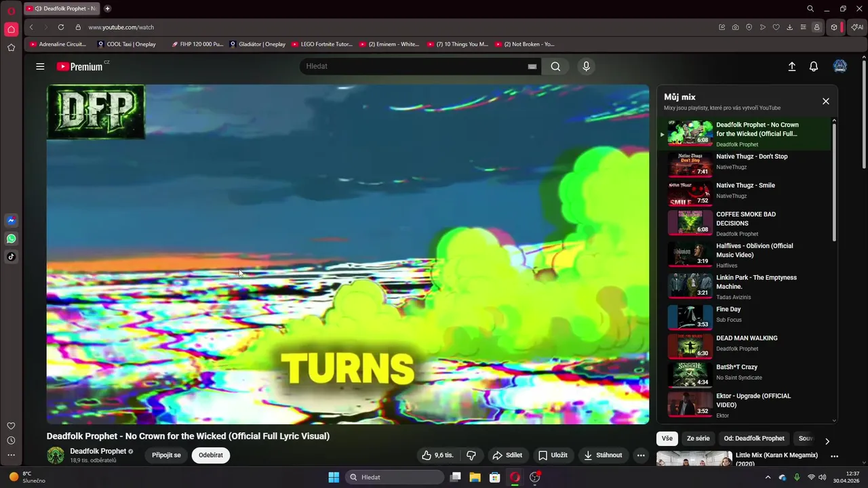Screen dimensions: 868x488
Task: Go back to the previous page
Action: point(31,27)
